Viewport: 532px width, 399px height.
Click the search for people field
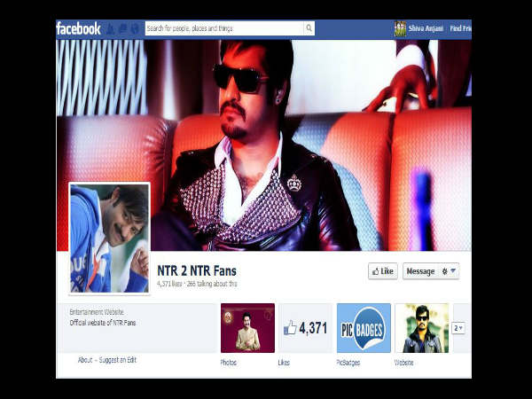pos(224,28)
